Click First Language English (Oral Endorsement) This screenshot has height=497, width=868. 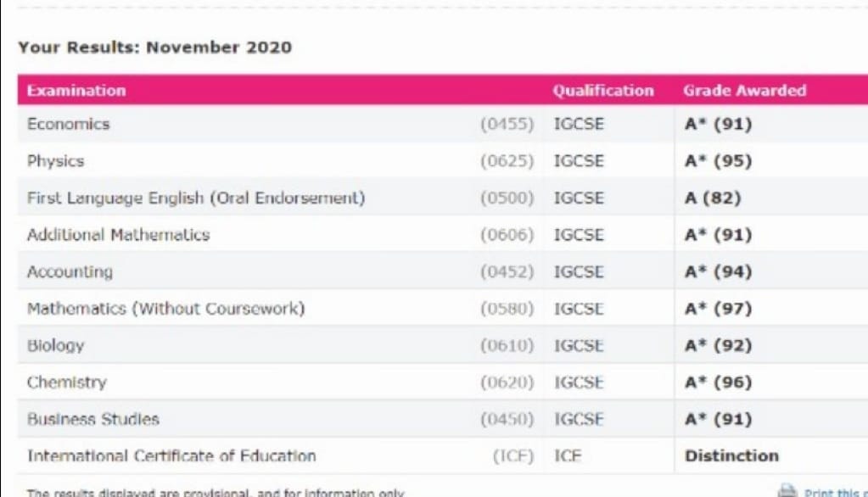[x=196, y=198]
